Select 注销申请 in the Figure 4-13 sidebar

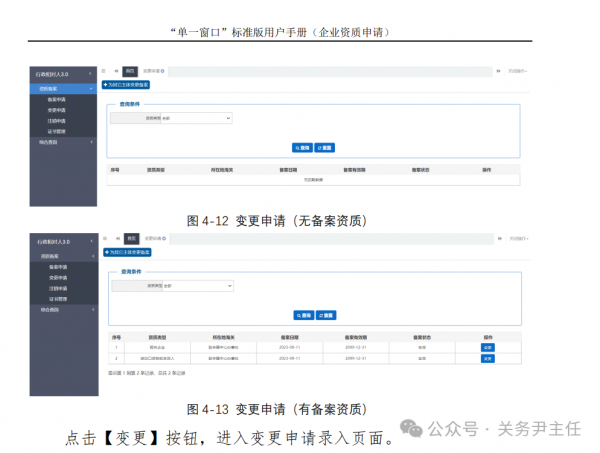pos(58,288)
